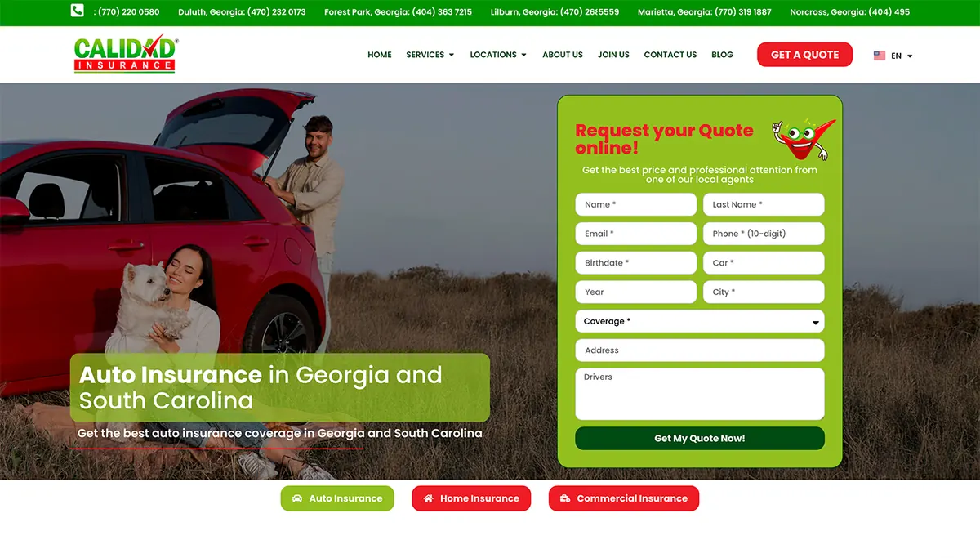Open the EN language dropdown arrow
Screen dimensions: 980x558
coord(910,56)
